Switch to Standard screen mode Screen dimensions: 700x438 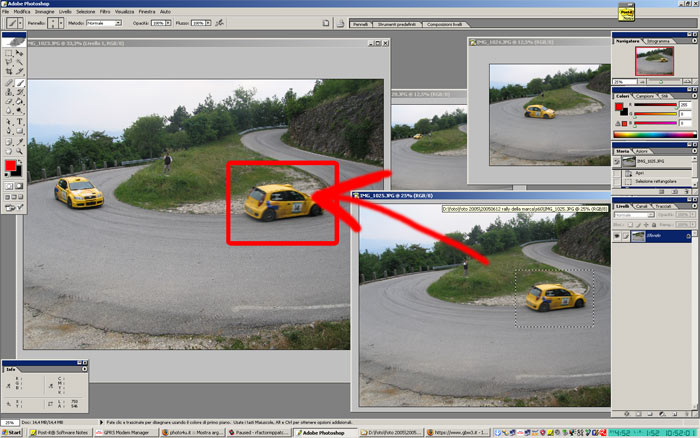coord(7,197)
